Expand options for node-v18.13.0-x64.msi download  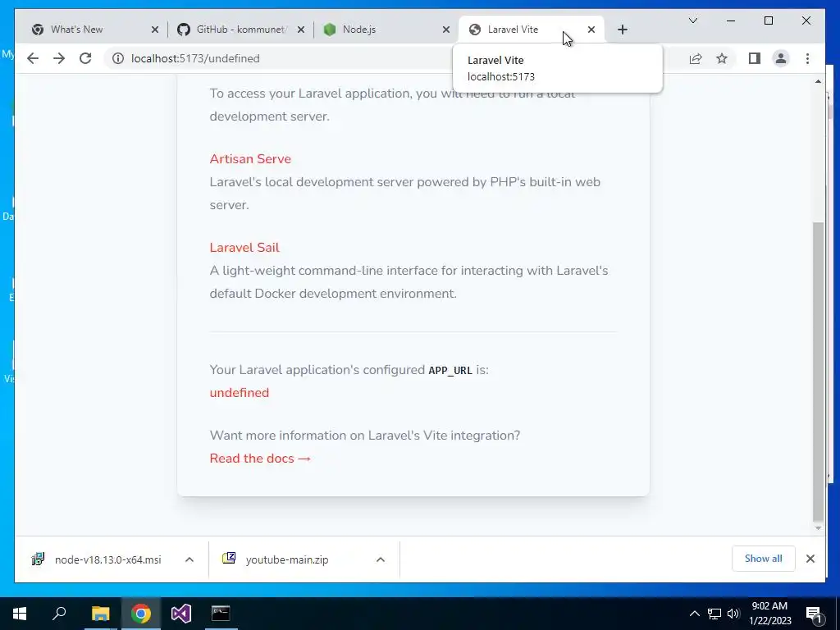[189, 559]
